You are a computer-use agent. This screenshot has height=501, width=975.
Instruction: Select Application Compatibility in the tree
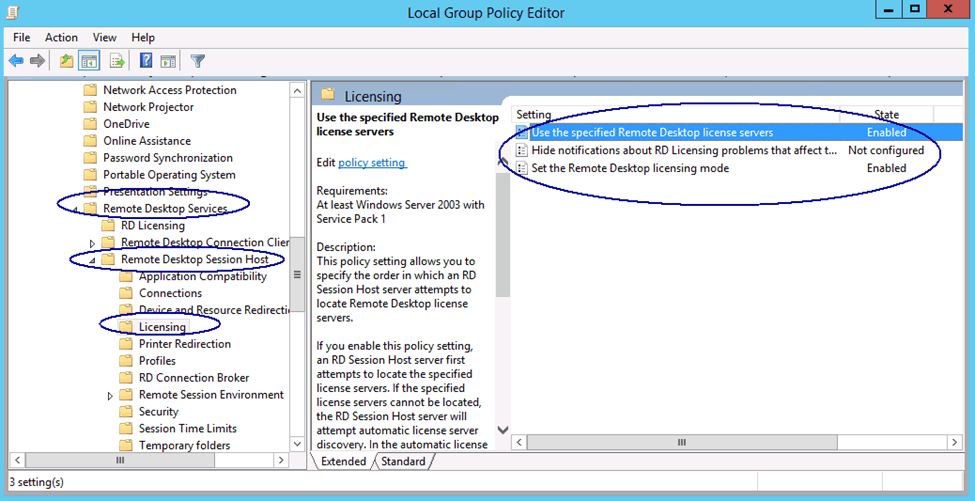coord(203,276)
